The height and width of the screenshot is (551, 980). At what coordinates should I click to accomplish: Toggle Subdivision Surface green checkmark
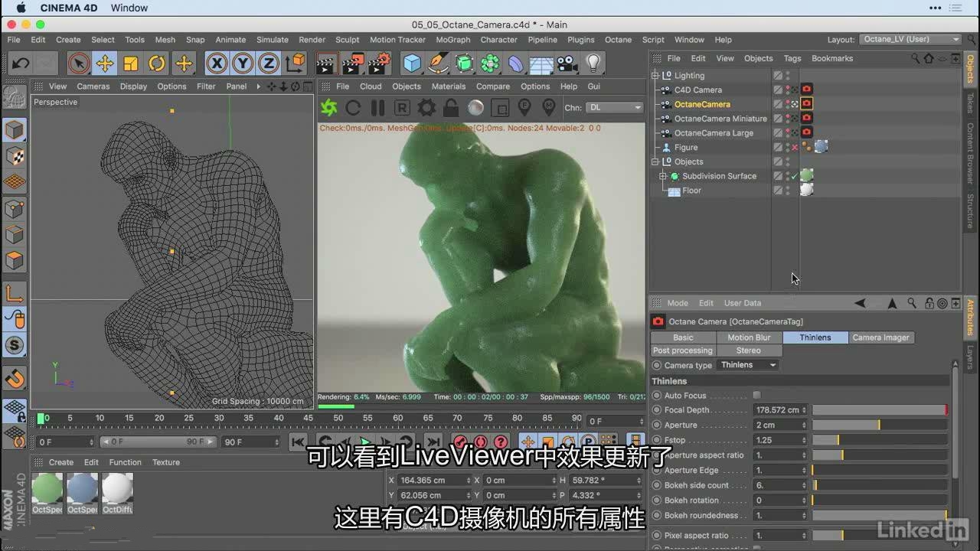[795, 176]
